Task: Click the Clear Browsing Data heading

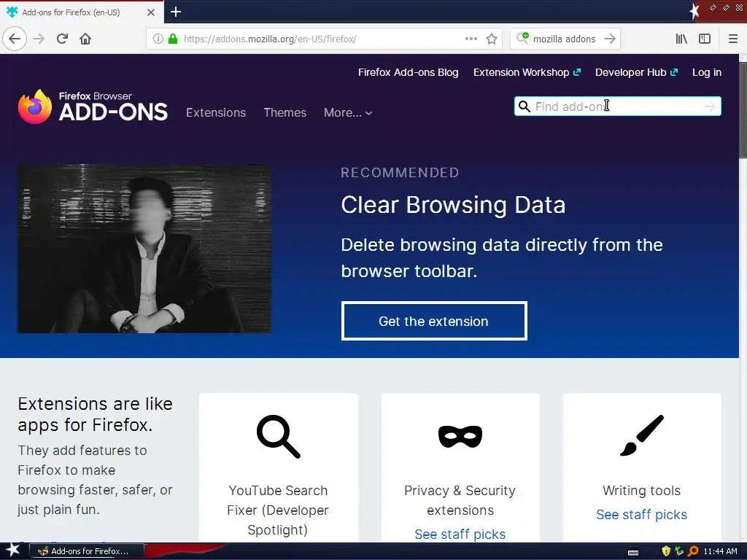Action: coord(453,205)
